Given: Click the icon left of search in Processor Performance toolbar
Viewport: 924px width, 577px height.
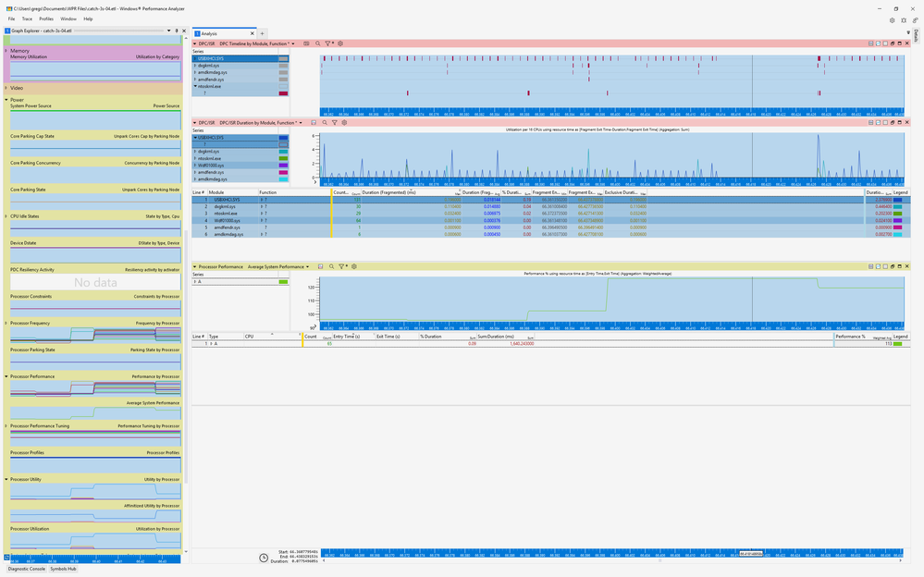Looking at the screenshot, I should [x=321, y=266].
